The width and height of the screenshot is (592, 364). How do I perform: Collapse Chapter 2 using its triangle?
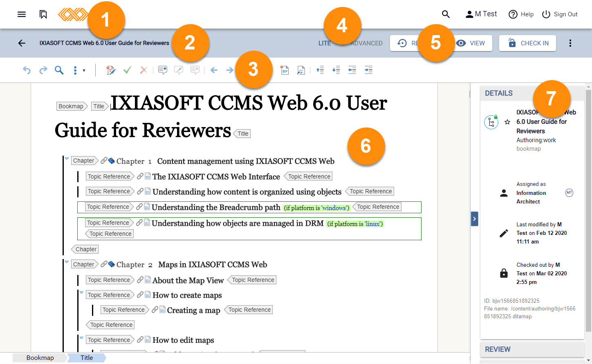67,261
